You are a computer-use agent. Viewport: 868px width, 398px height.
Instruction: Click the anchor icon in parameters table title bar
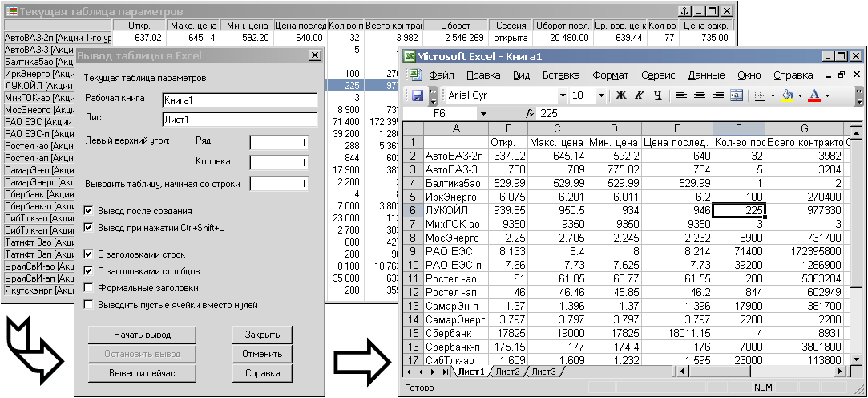click(x=684, y=11)
